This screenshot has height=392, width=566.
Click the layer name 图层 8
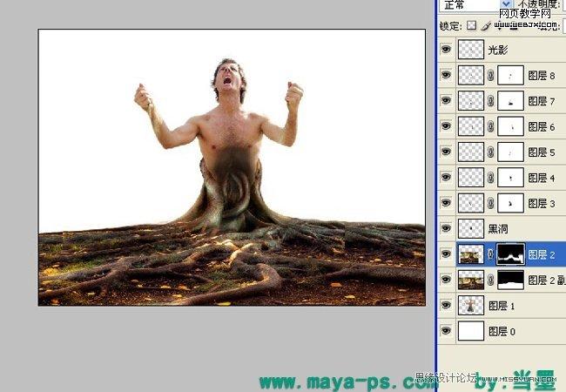tap(542, 76)
